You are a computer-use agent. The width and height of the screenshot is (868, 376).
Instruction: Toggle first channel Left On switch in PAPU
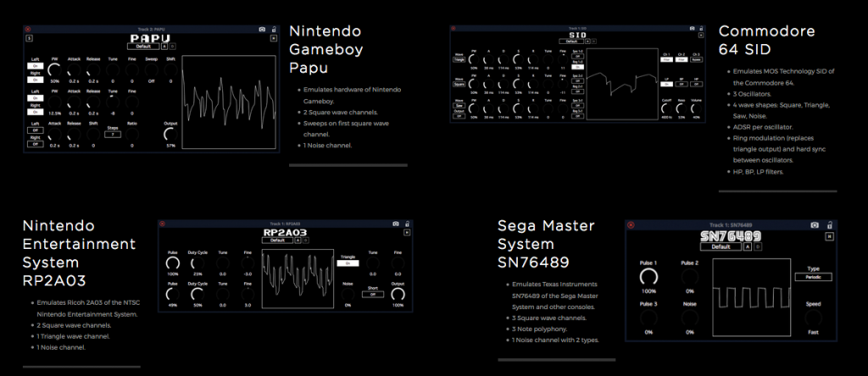pyautogui.click(x=36, y=66)
